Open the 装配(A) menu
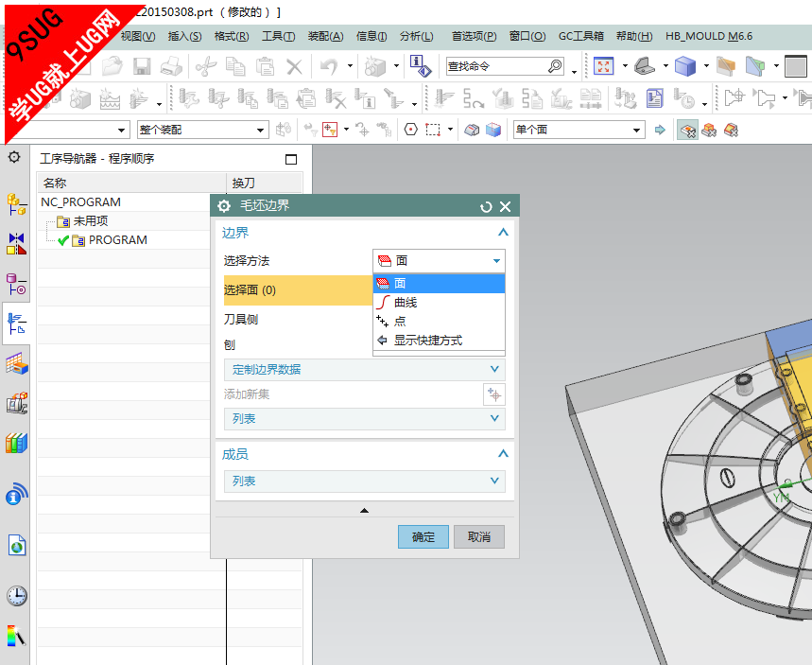This screenshot has width=812, height=665. 326,36
